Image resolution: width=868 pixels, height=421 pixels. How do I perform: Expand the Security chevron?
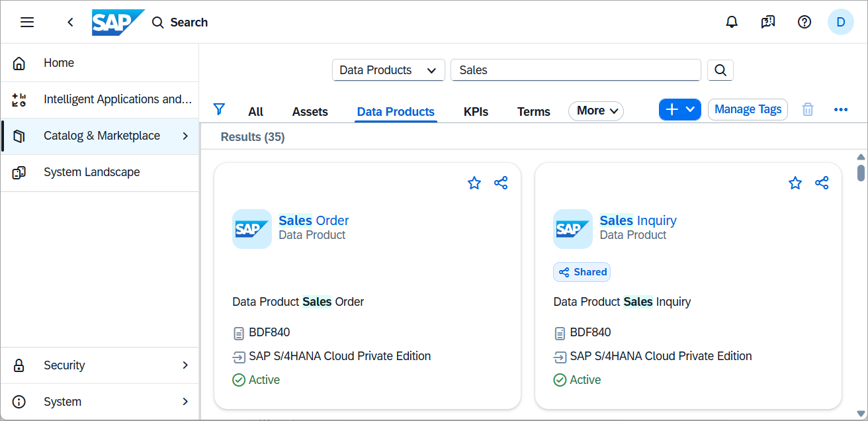(185, 365)
